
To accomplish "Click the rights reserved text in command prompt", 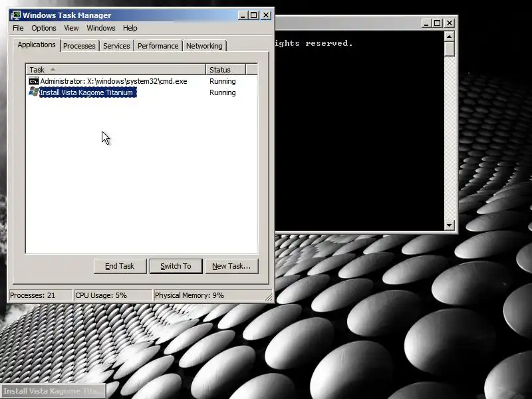I will 314,43.
